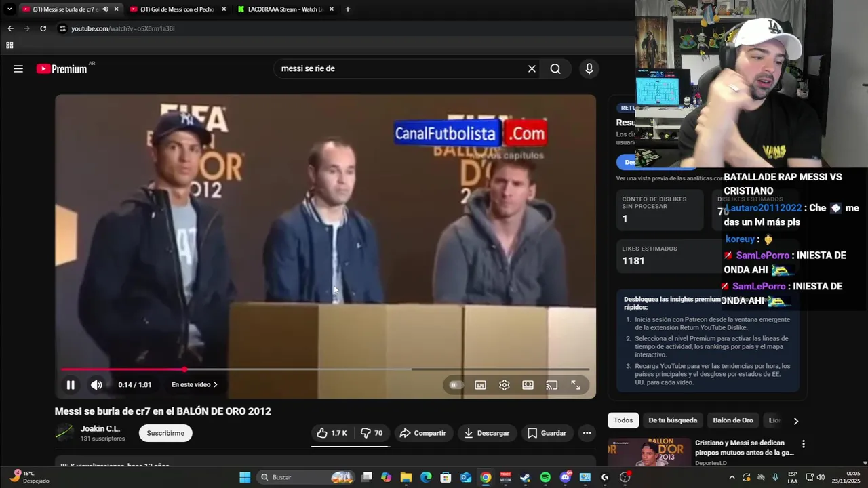Mute the video using the speaker icon
Image resolution: width=868 pixels, height=488 pixels.
pyautogui.click(x=96, y=385)
